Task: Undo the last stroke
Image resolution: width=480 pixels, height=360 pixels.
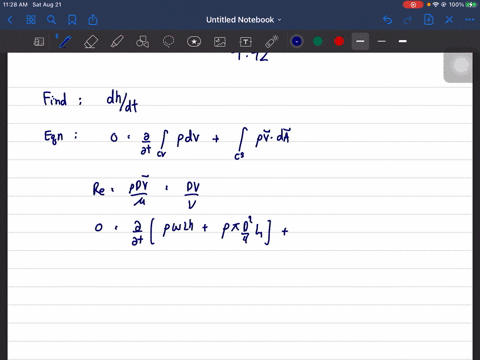Action: tap(387, 20)
